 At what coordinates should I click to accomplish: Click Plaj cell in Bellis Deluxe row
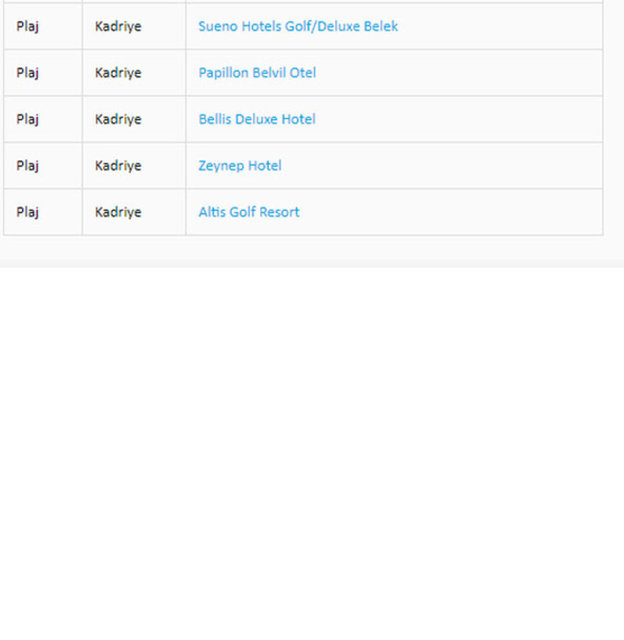point(28,119)
